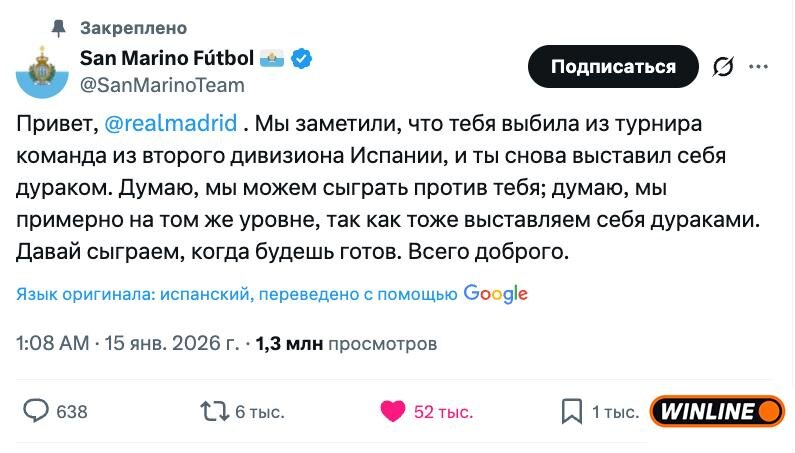Click the San Marino flag emoji

273,59
